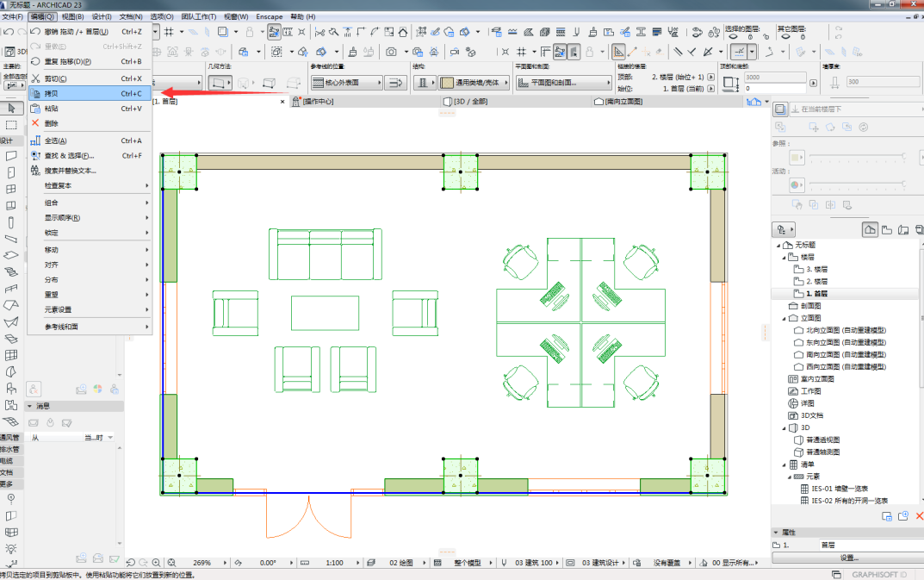Click the scissors Cut icon in Edit menu
The height and width of the screenshot is (580, 924).
(35, 78)
